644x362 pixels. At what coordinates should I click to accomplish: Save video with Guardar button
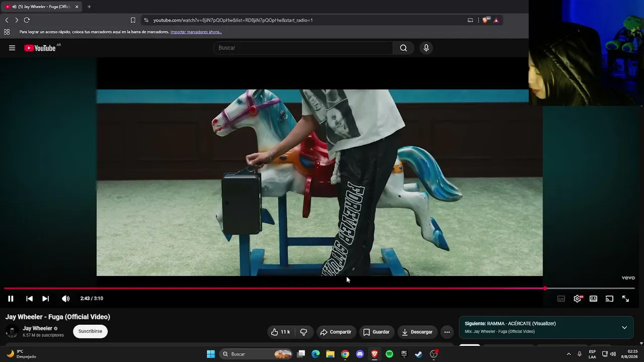[x=376, y=332]
